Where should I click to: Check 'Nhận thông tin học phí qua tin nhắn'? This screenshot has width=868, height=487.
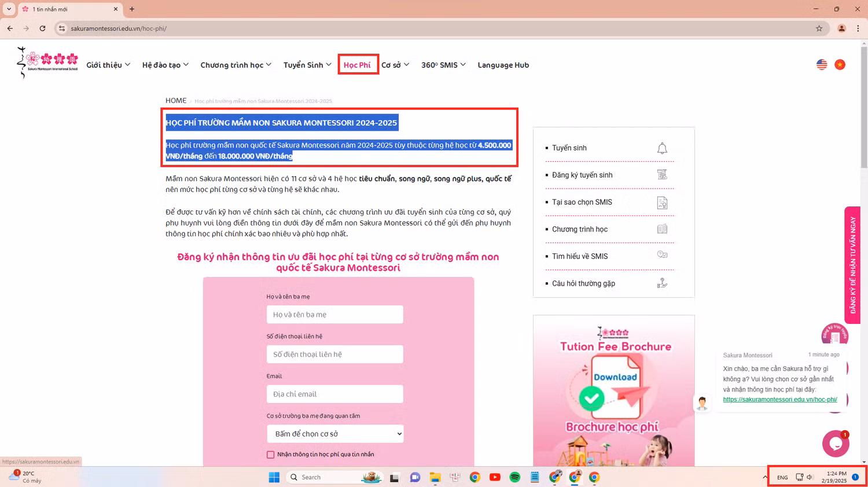270,455
